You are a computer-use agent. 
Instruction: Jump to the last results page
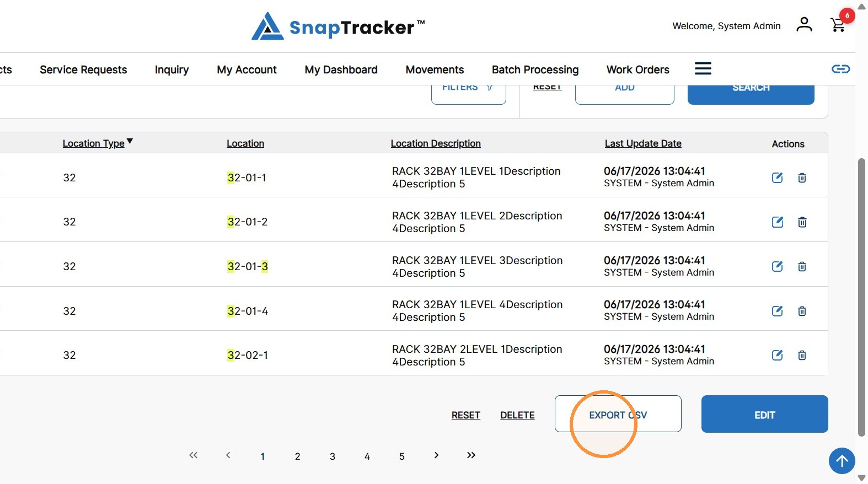(x=471, y=455)
